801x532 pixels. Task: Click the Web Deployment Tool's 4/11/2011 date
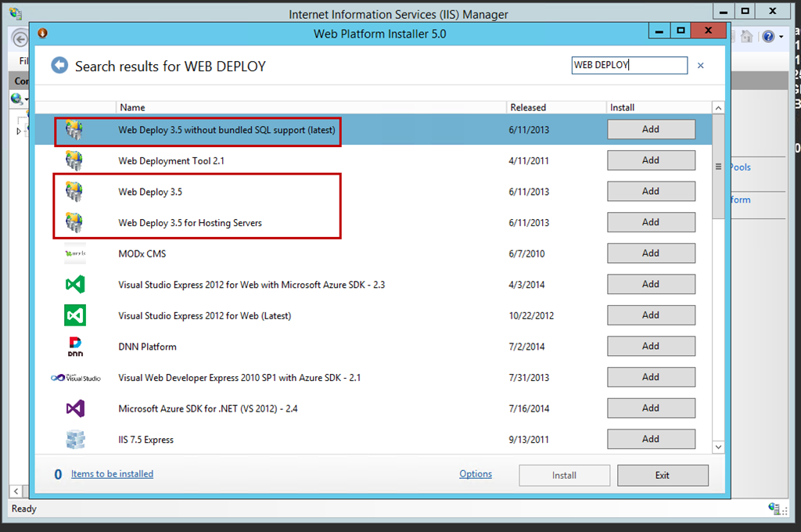click(x=529, y=161)
